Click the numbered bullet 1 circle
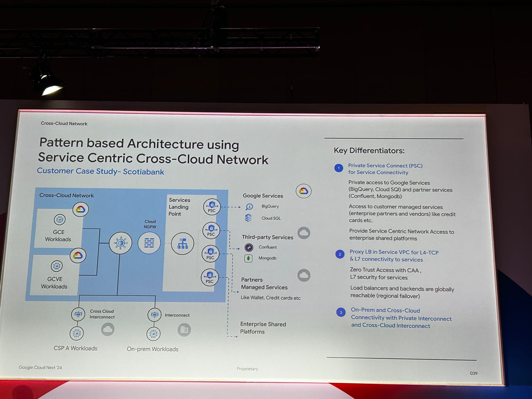This screenshot has height=399, width=532. coord(339,168)
